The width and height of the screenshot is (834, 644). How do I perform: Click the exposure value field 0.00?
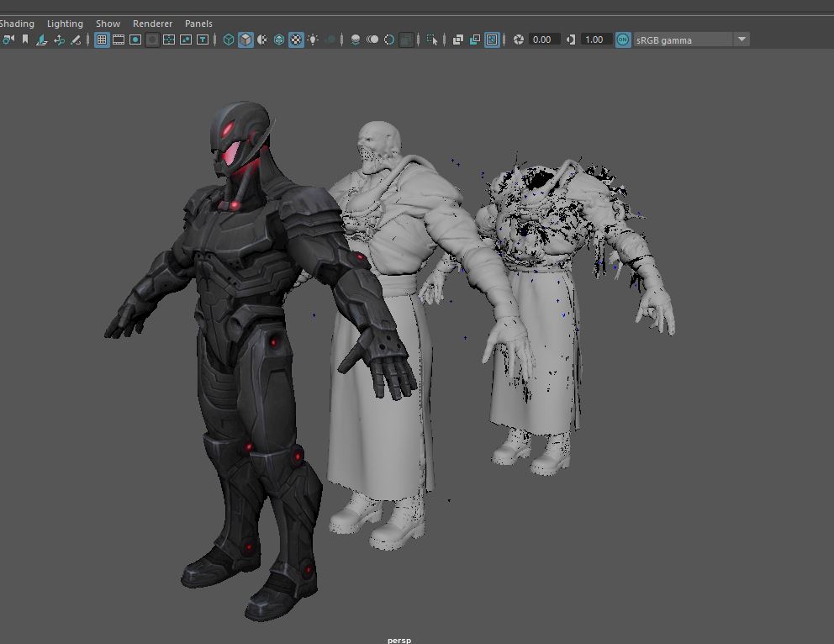(543, 40)
